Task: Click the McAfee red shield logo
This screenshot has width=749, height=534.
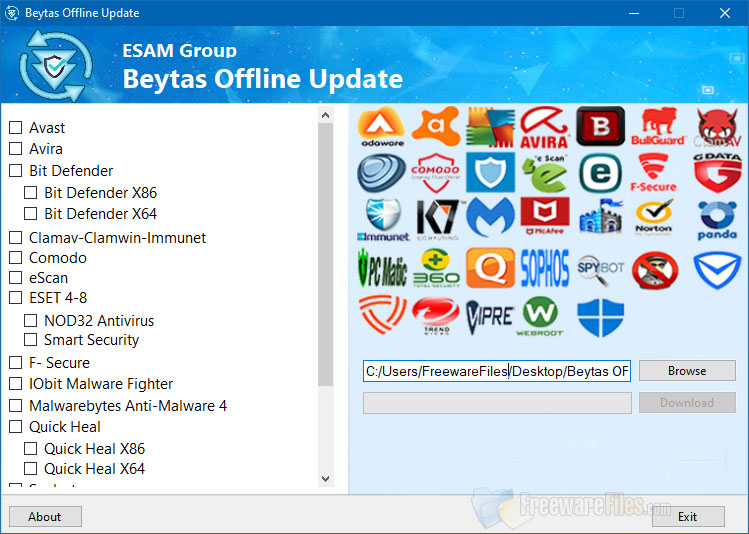Action: 545,216
